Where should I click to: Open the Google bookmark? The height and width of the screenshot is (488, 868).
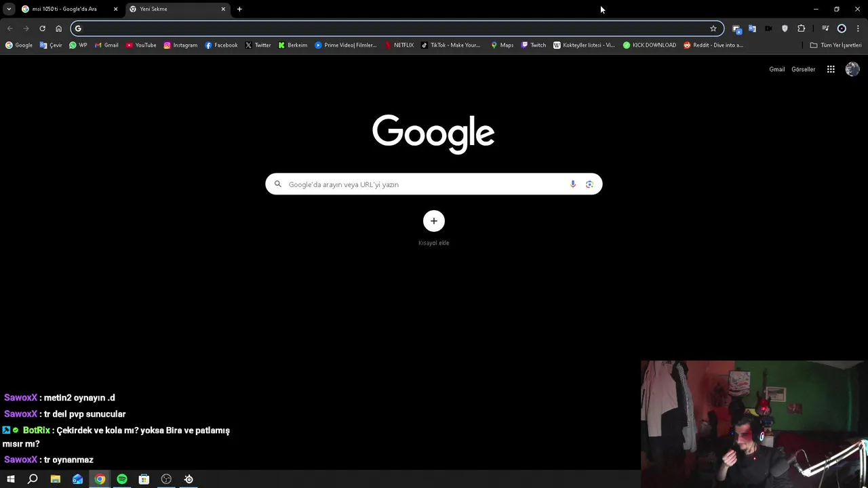(x=19, y=45)
